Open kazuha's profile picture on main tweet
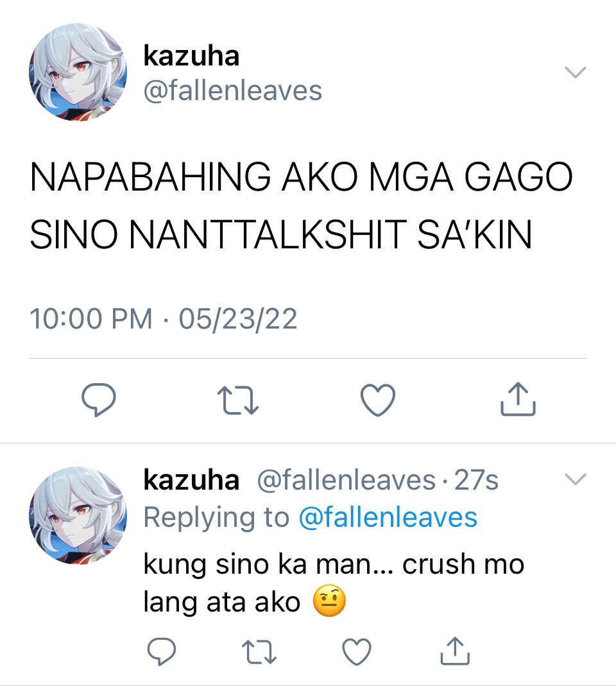The image size is (616, 686). coord(78,73)
